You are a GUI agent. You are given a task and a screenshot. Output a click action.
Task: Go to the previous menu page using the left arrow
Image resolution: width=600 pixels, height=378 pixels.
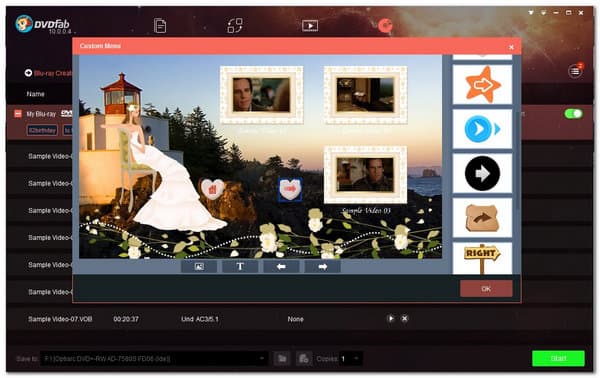(x=281, y=267)
